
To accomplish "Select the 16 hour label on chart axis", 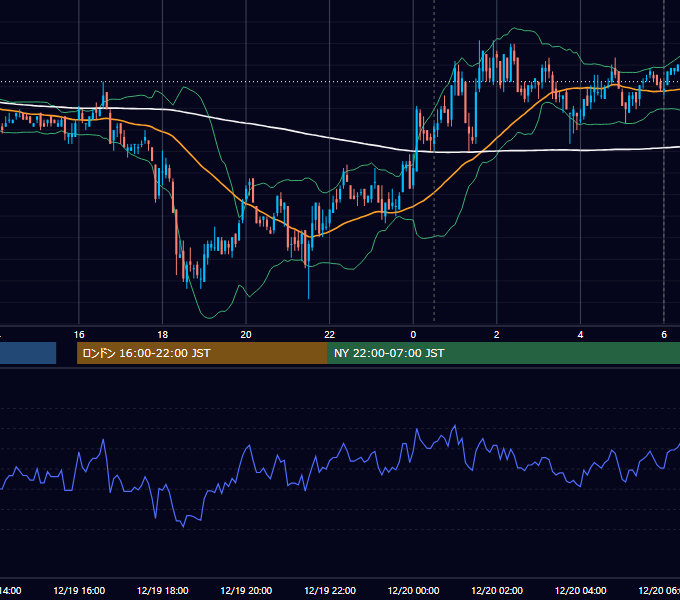I will tap(79, 335).
